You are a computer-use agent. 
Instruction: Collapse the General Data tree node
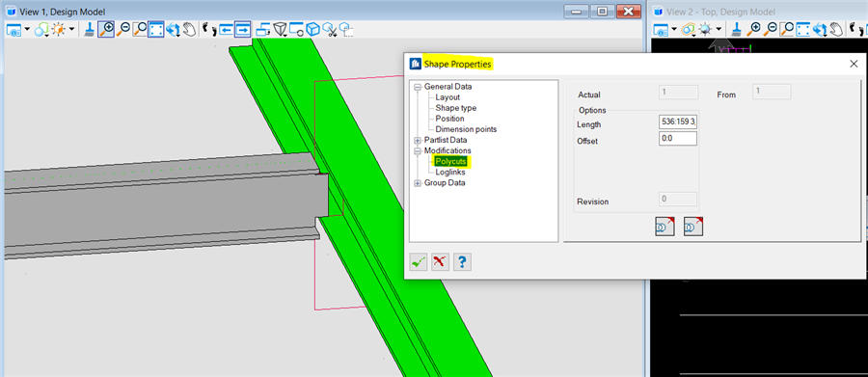[x=418, y=87]
